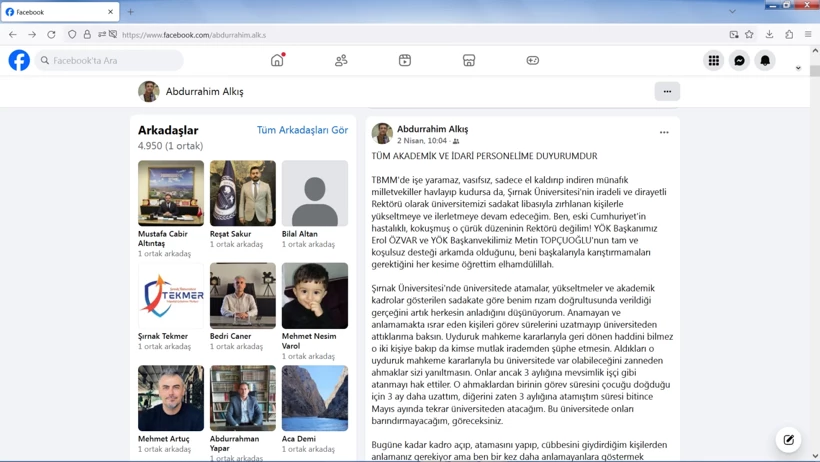Open the profile three-dot options menu
This screenshot has width=820, height=462.
tap(667, 92)
